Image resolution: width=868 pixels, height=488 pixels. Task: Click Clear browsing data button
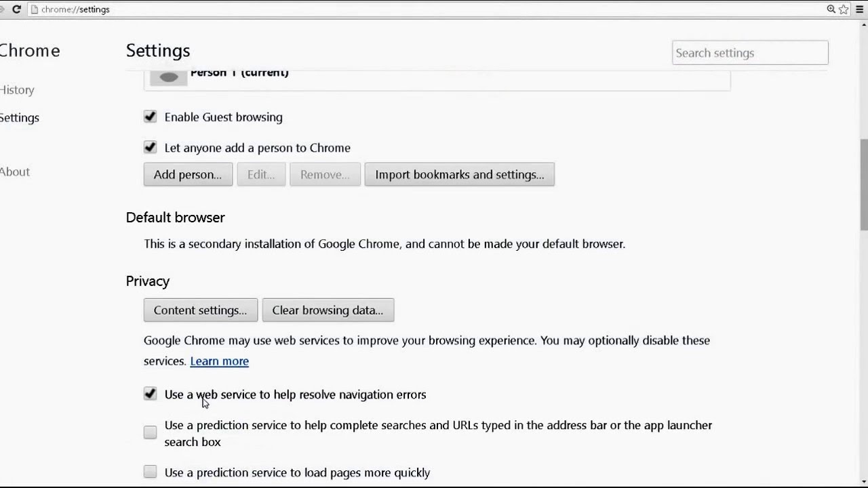point(328,310)
